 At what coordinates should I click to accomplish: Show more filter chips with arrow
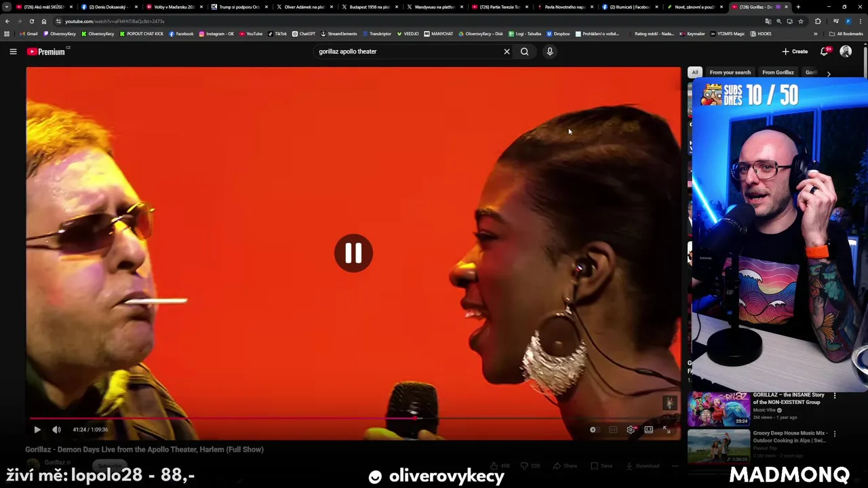coord(828,73)
